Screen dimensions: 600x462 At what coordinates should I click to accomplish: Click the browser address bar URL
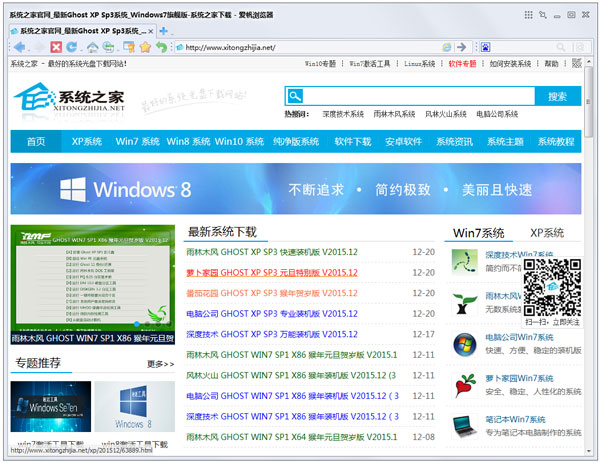300,47
